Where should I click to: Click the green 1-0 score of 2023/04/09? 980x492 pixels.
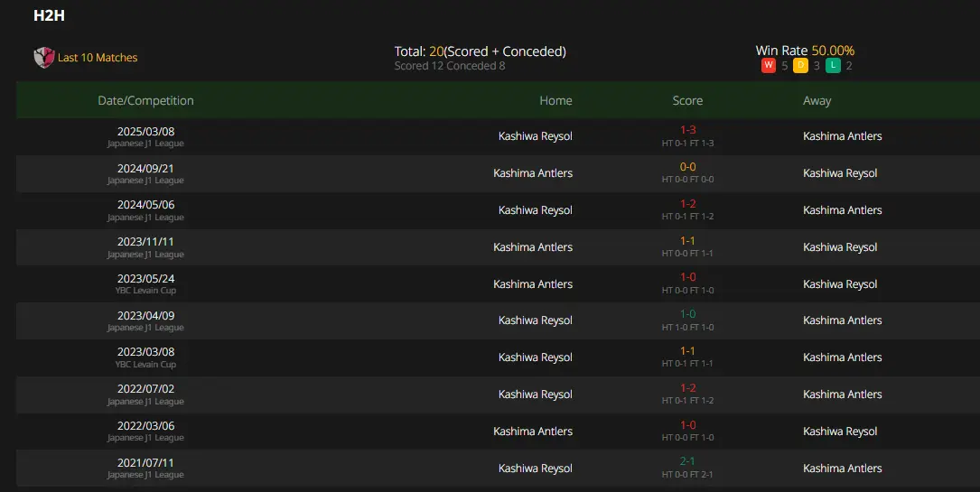click(x=687, y=314)
